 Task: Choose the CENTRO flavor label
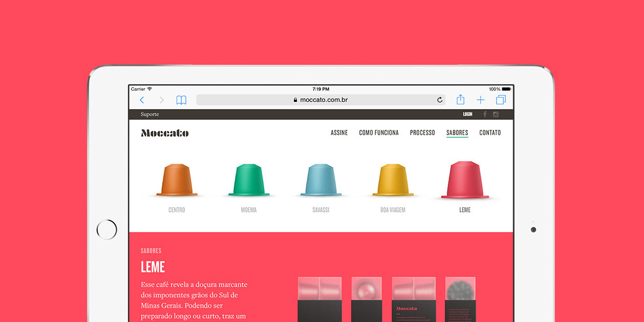[177, 210]
